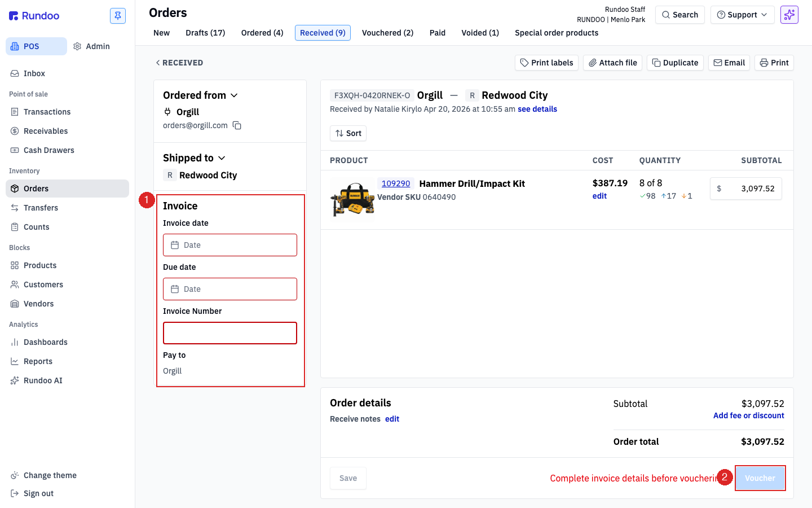Copy the orders@orgill.com email address
The image size is (812, 508).
coord(237,125)
